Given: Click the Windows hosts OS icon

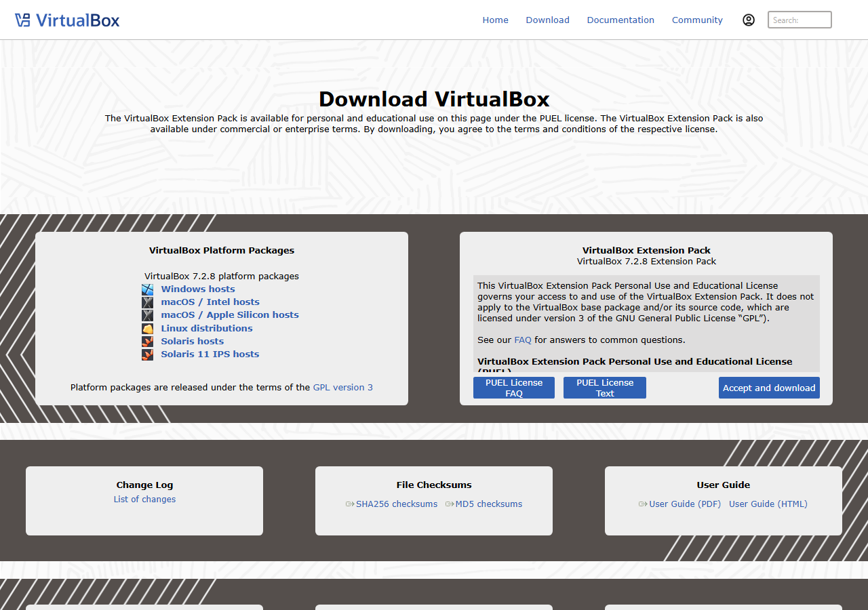Looking at the screenshot, I should (x=147, y=289).
